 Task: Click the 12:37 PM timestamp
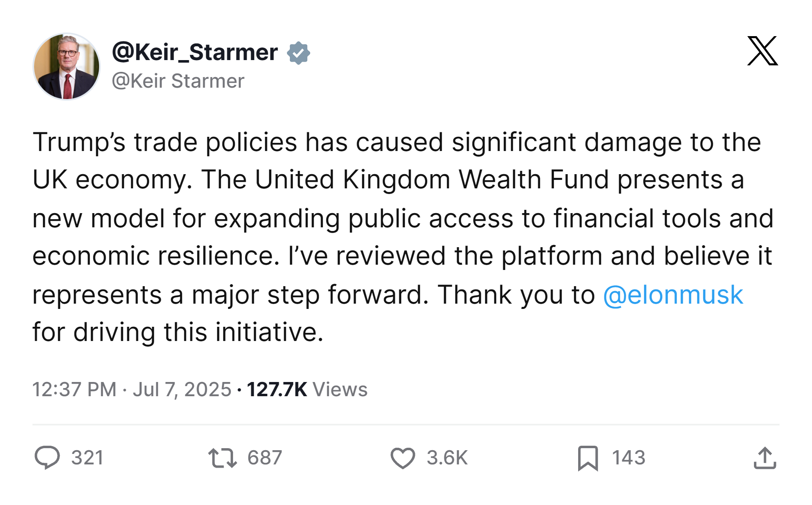(x=74, y=389)
